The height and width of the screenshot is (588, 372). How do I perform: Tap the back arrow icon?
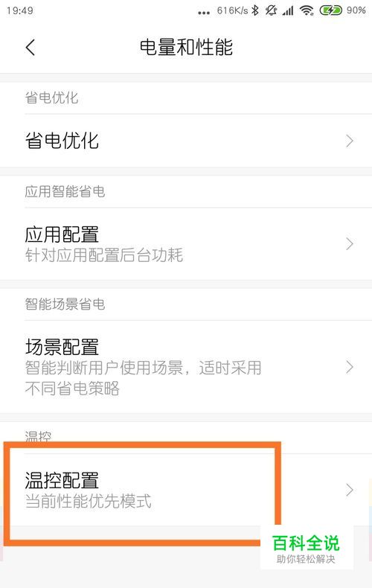pyautogui.click(x=31, y=47)
